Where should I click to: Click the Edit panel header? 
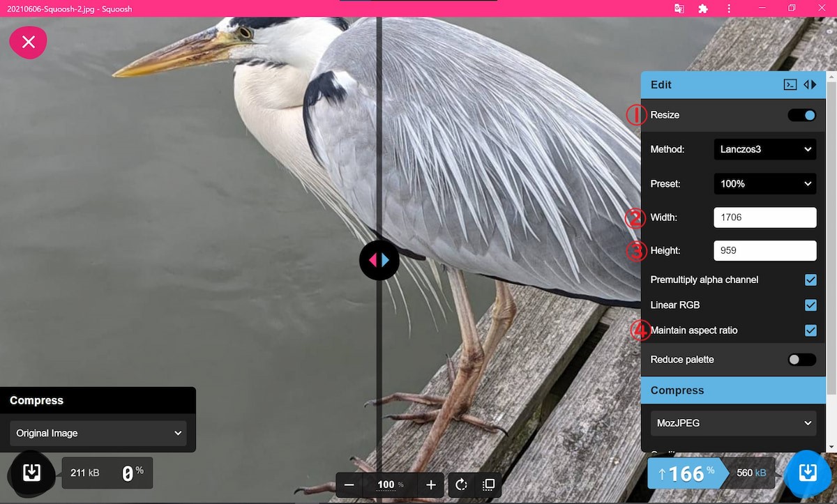point(733,84)
